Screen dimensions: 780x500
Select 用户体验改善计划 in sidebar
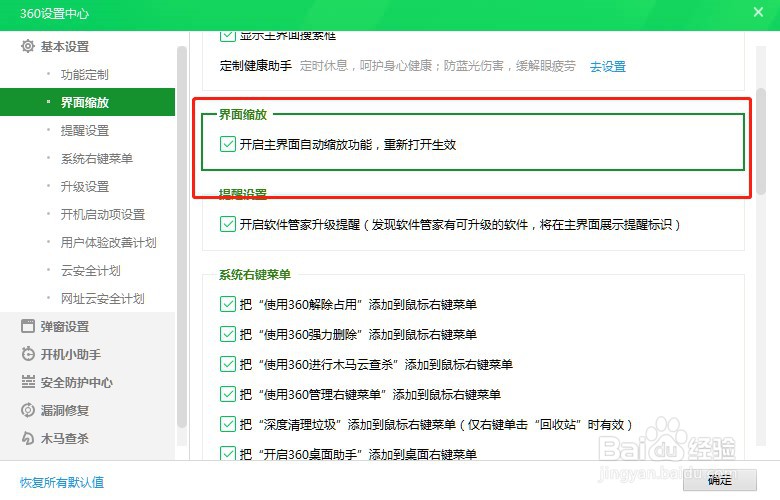point(108,242)
